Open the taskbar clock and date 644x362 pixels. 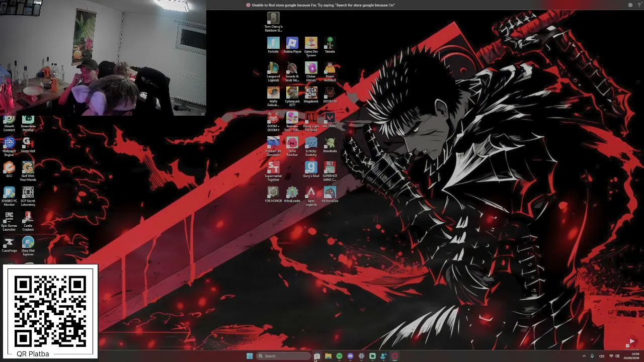(x=632, y=356)
